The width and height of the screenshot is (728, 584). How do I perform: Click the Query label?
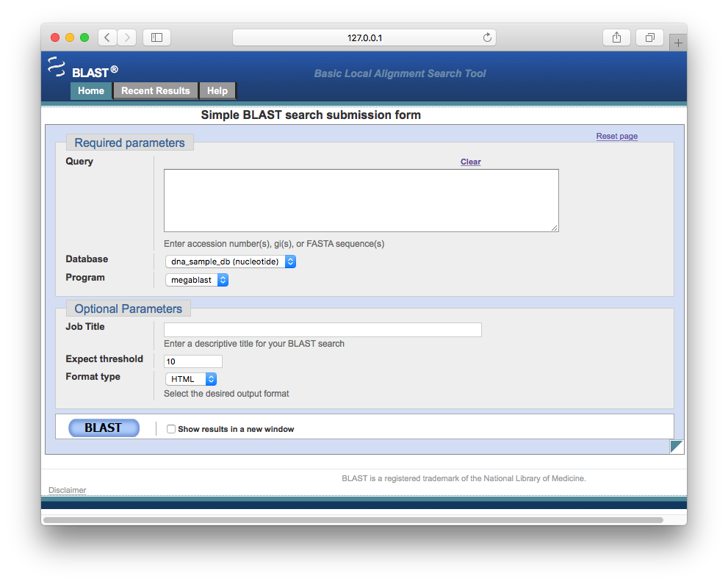[79, 161]
